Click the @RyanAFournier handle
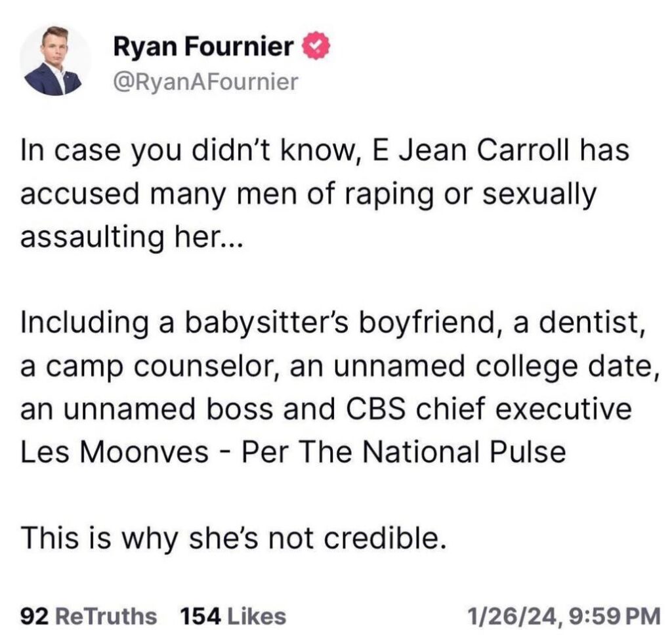The height and width of the screenshot is (641, 672). [x=205, y=81]
